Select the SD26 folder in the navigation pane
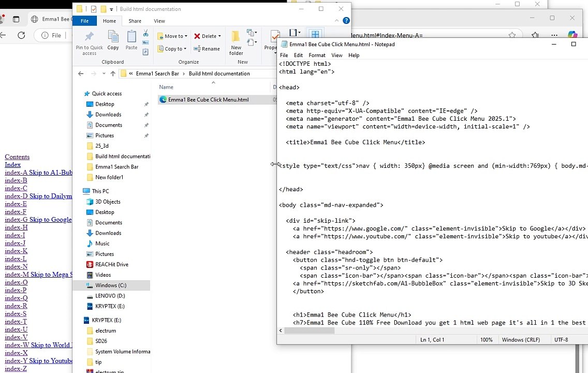This screenshot has width=588, height=373. 101,341
